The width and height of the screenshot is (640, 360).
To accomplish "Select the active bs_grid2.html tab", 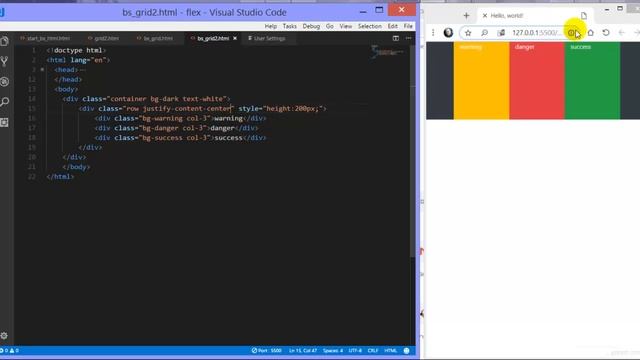I will click(x=213, y=38).
